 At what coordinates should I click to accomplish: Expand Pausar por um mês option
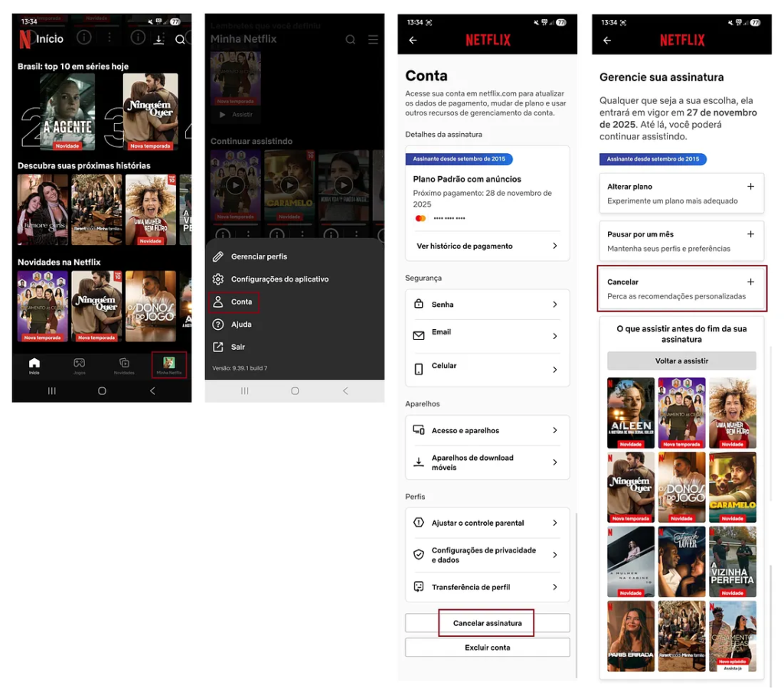[750, 234]
